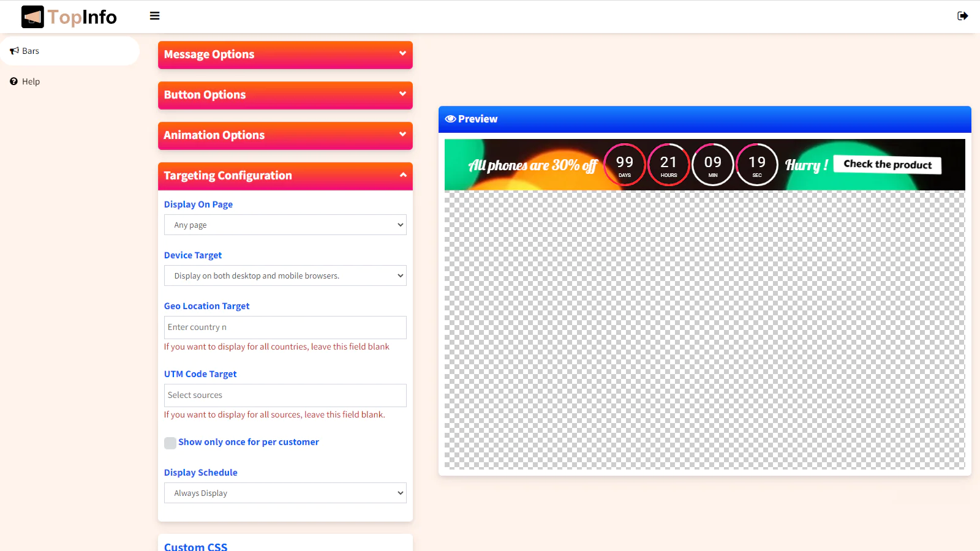The width and height of the screenshot is (980, 551).
Task: Open the Display Schedule dropdown
Action: point(285,493)
